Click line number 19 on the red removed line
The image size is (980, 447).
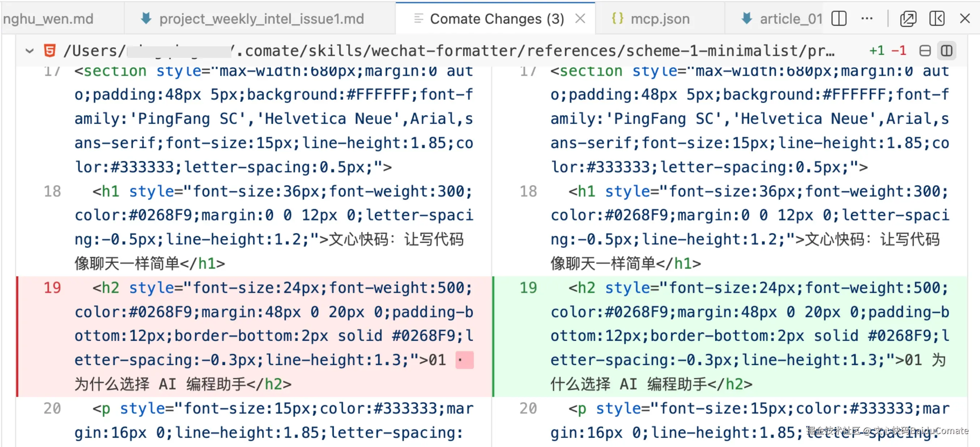[x=52, y=288]
